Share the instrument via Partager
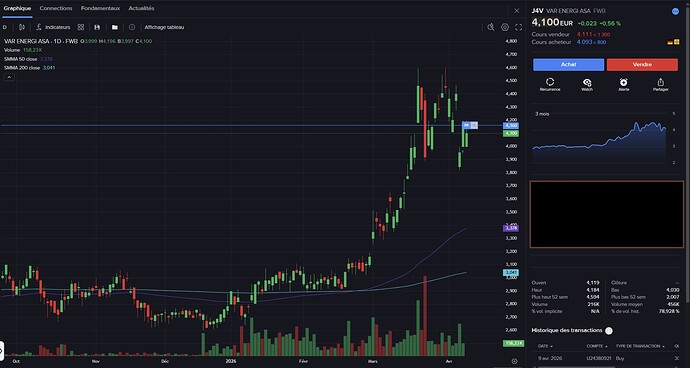This screenshot has height=368, width=690. pyautogui.click(x=661, y=85)
